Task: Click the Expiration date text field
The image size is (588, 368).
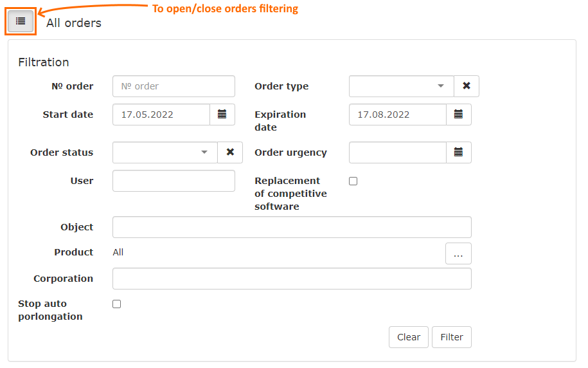Action: [398, 115]
